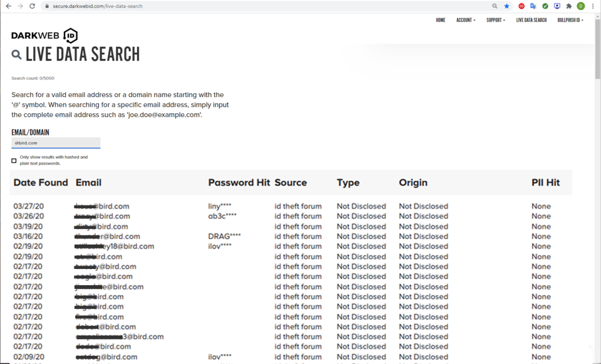This screenshot has width=601, height=364.
Task: Click the email ending in 3@bird.com
Action: [x=120, y=337]
